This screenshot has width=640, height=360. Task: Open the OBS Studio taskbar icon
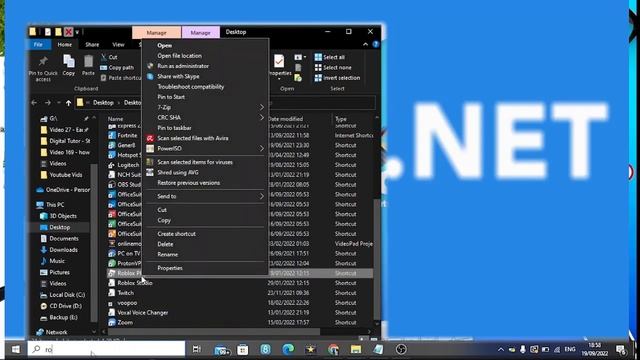401,349
